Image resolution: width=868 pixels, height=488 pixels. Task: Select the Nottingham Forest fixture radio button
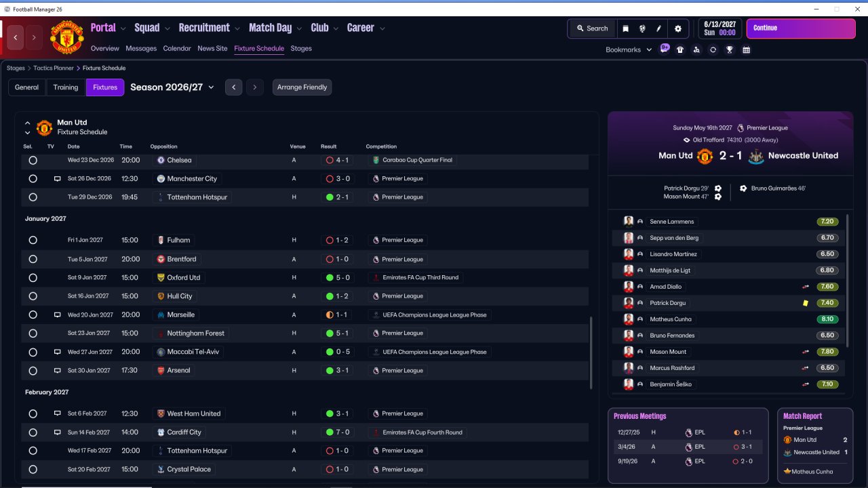tap(33, 333)
